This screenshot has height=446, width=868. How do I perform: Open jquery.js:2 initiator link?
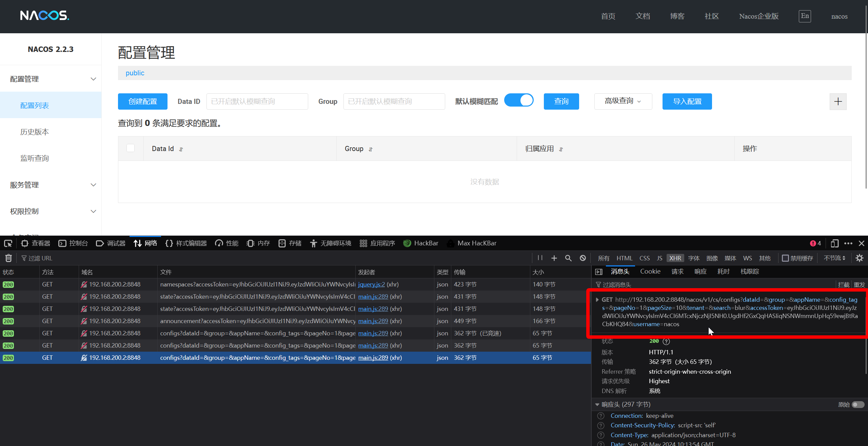point(372,284)
